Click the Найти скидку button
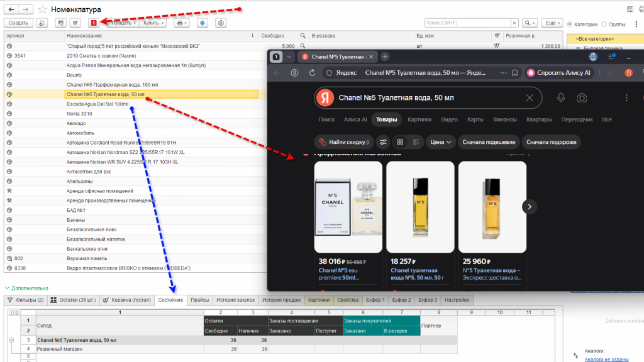 [x=344, y=142]
